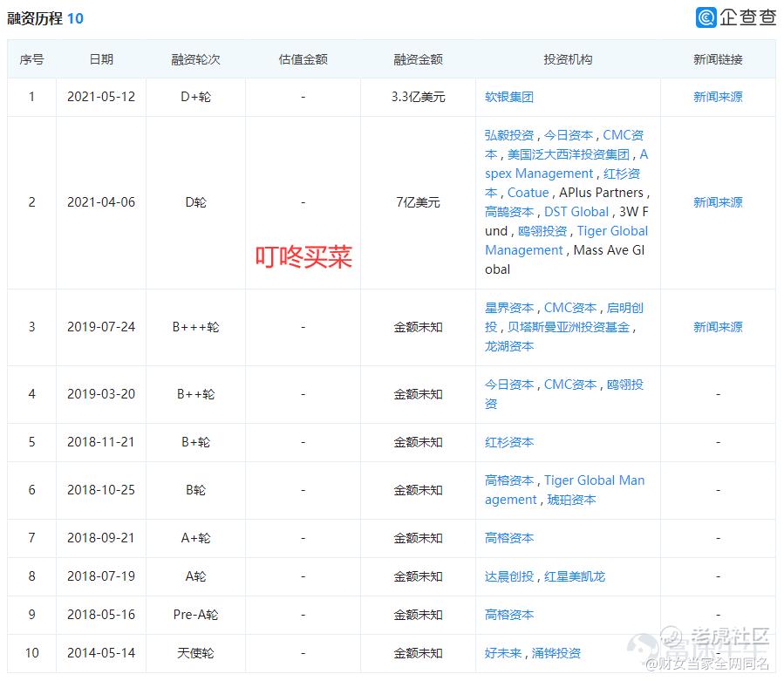This screenshot has width=784, height=681.
Task: Open the 好未来 investor link
Action: pos(503,653)
